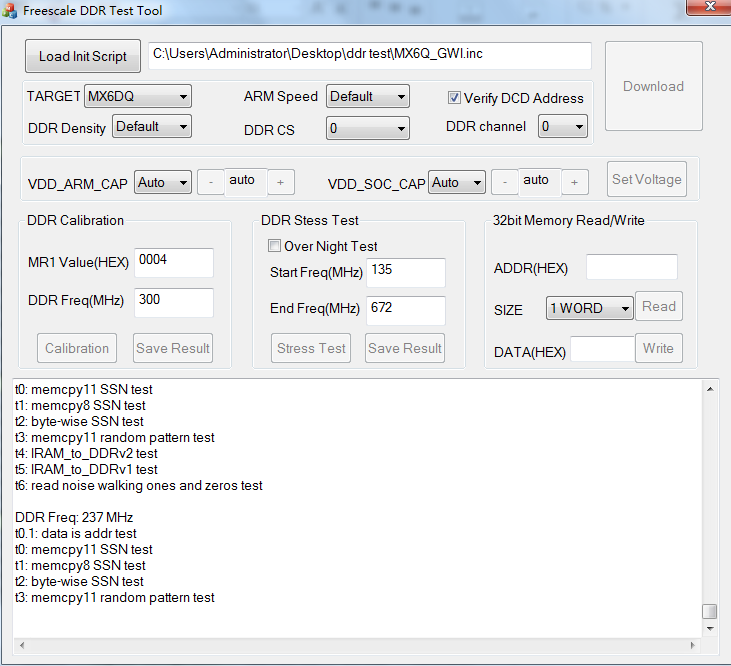Click the MR1 Value(HEX) input field
Image resolution: width=731 pixels, height=666 pixels.
(174, 262)
